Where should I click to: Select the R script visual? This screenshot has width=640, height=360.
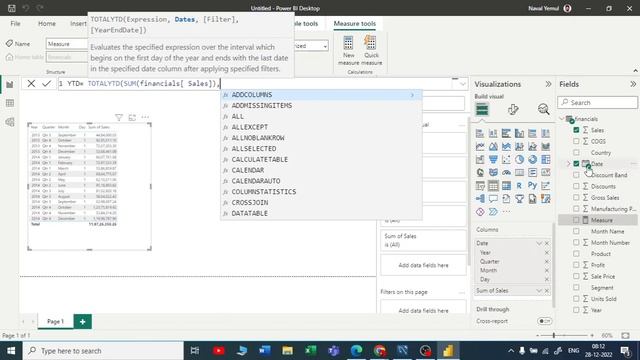click(519, 186)
